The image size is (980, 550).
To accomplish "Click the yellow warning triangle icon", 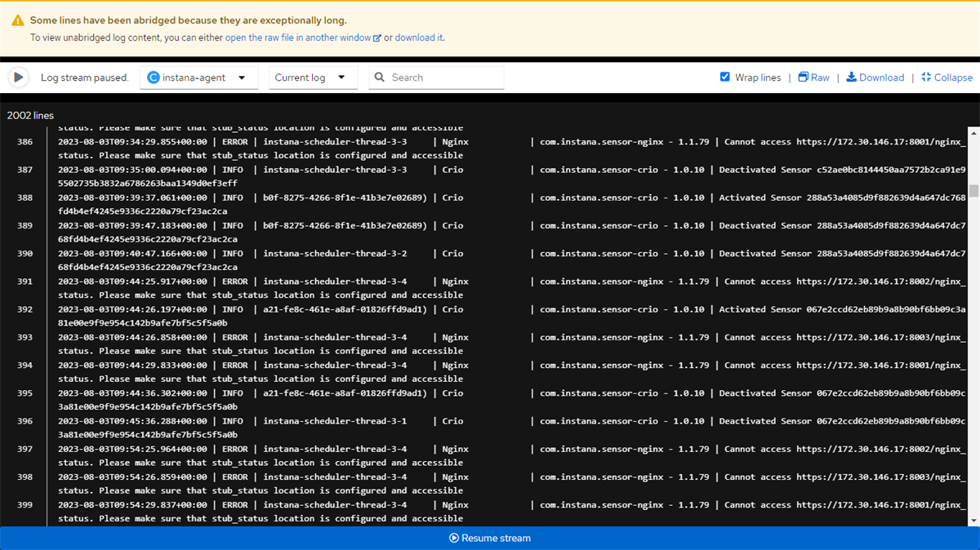I will (x=17, y=20).
